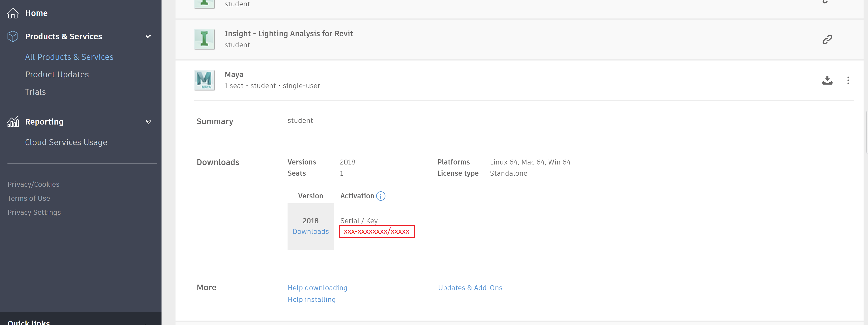Click '1 seat · student · single-user' text

[272, 86]
